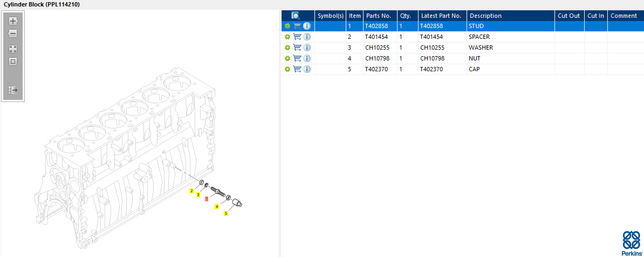Open info for STUD row
The image size is (644, 257).
pos(307,26)
